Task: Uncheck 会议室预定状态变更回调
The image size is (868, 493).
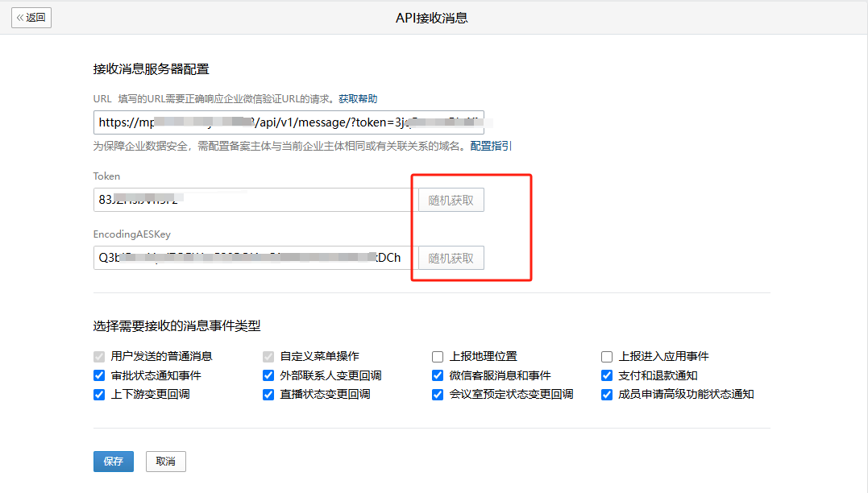Action: [x=438, y=395]
